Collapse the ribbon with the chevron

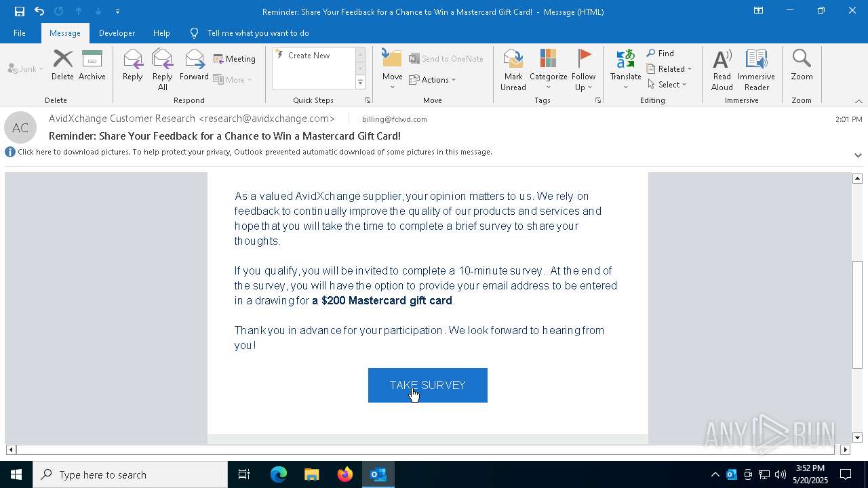click(859, 101)
